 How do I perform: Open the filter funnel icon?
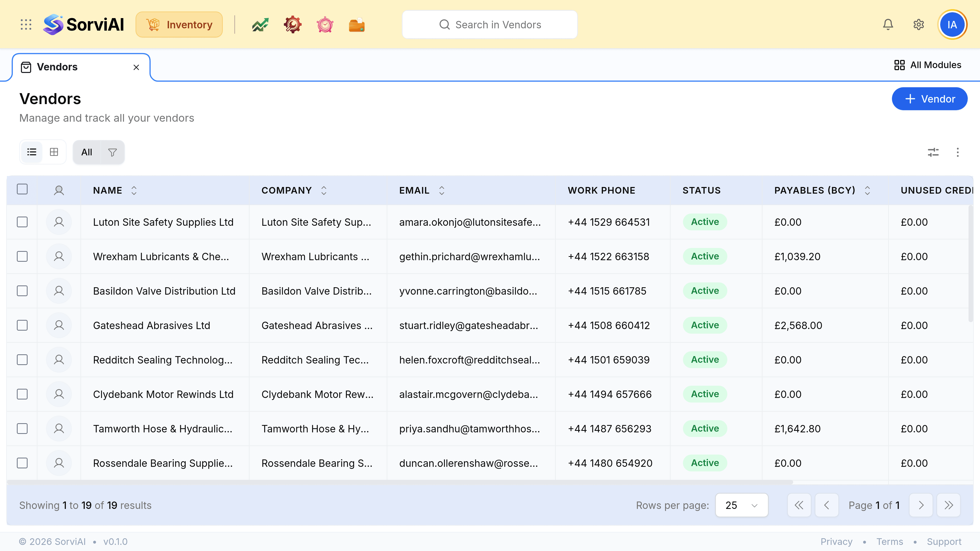(112, 152)
